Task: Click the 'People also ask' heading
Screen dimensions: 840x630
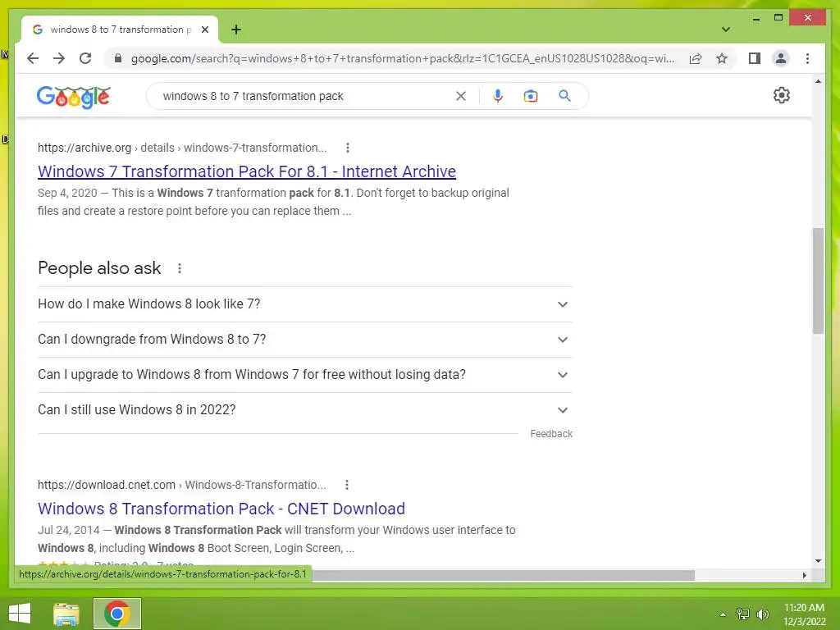Action: tap(99, 268)
